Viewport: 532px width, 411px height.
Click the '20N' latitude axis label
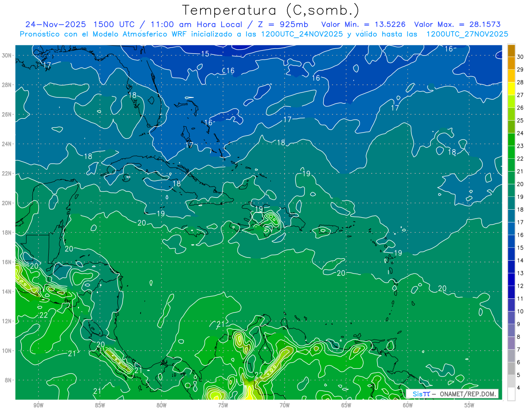click(8, 203)
